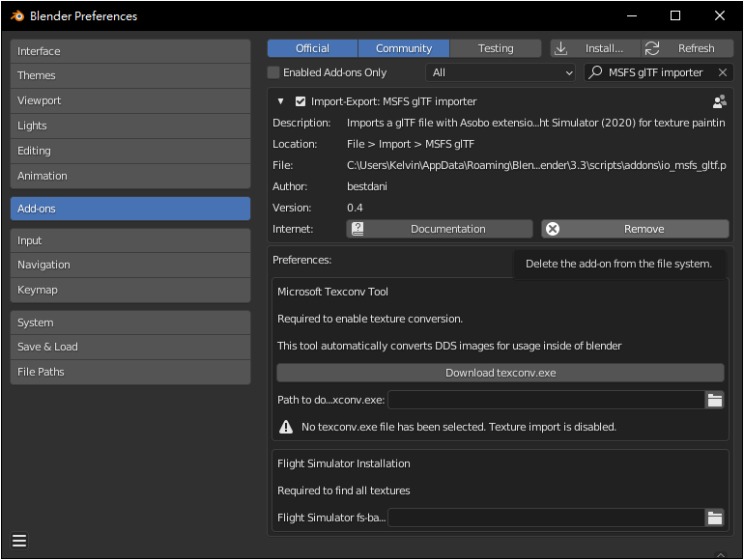
Task: Click the texconv warning triangle icon
Action: [x=286, y=427]
